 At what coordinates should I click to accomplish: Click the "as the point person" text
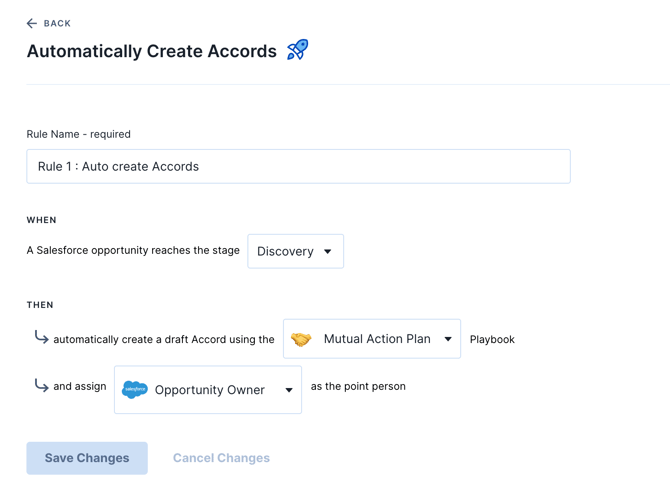coord(358,386)
